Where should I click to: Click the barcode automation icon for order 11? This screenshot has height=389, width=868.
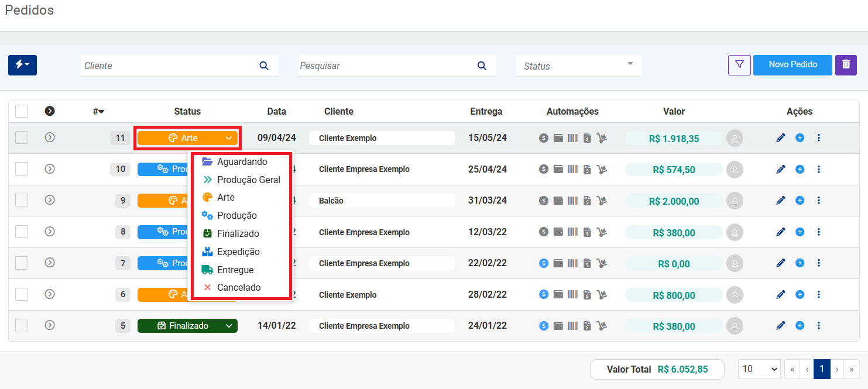[572, 139]
